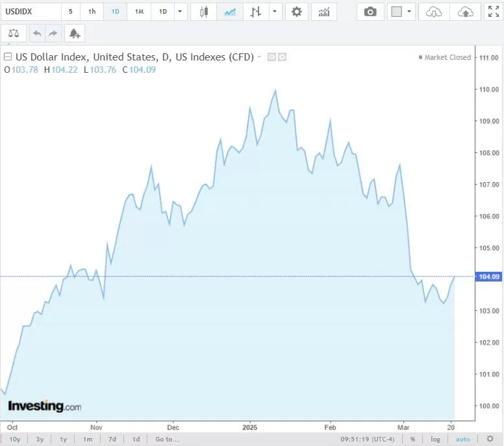This screenshot has width=504, height=446.
Task: Click the undo arrow
Action: click(37, 33)
